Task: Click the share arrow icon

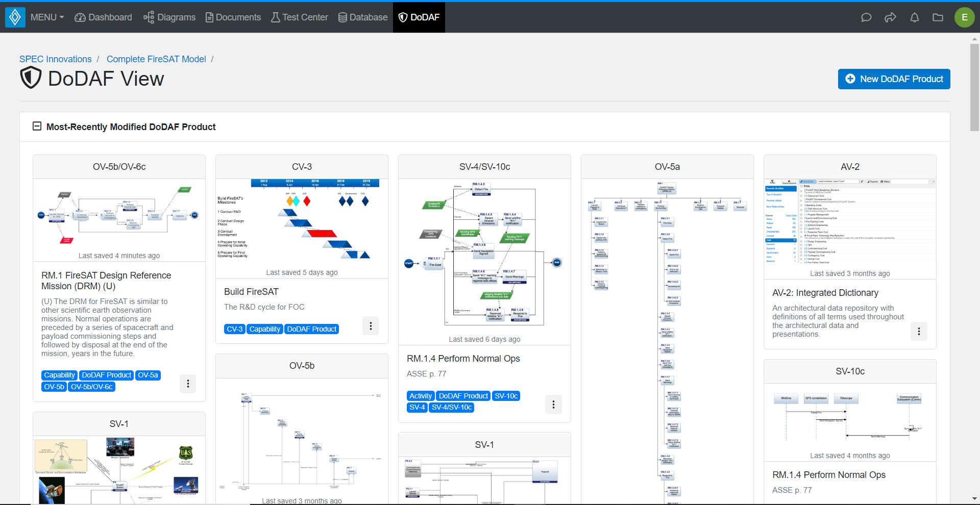Action: click(890, 17)
